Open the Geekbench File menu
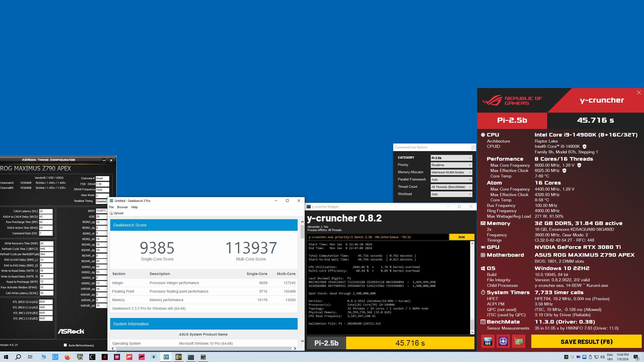Viewport: 644px width, 362px height. click(111, 207)
